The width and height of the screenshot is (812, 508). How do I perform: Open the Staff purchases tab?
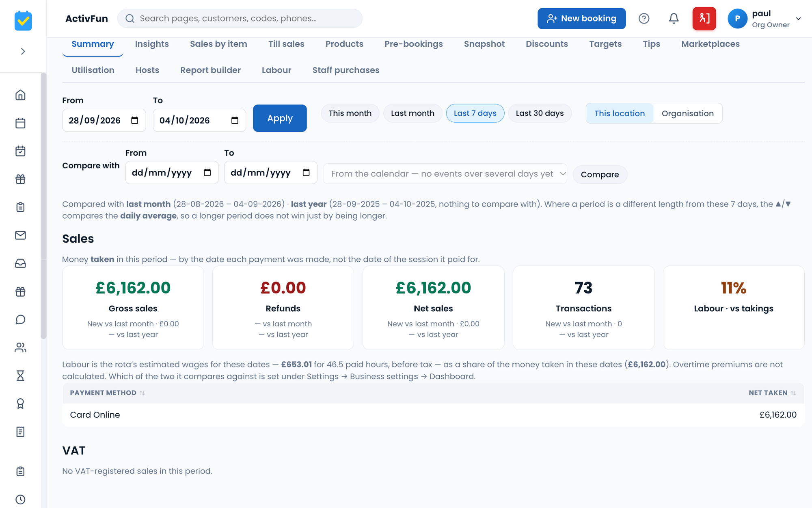click(346, 70)
